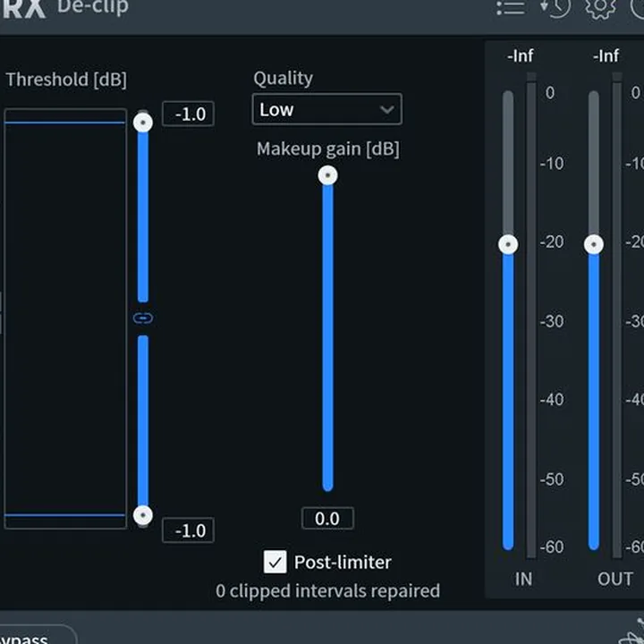
Task: Toggle the threshold link icon between sliders
Action: click(143, 318)
